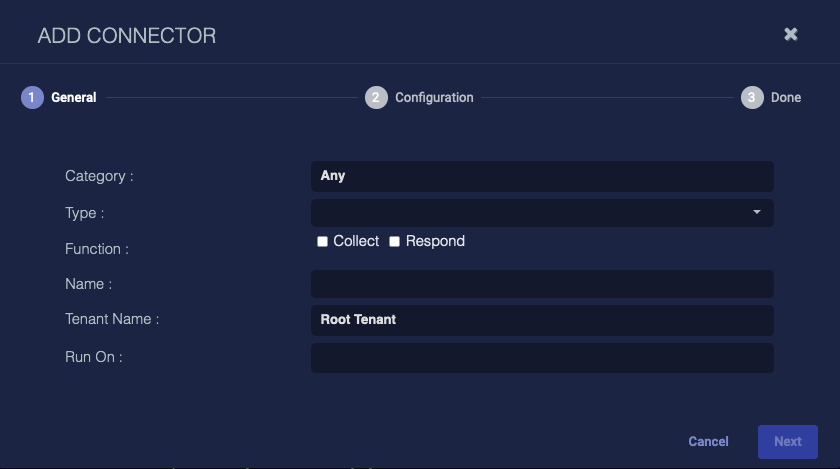Tick the Respond checkbox
This screenshot has width=840, height=469.
click(x=394, y=242)
